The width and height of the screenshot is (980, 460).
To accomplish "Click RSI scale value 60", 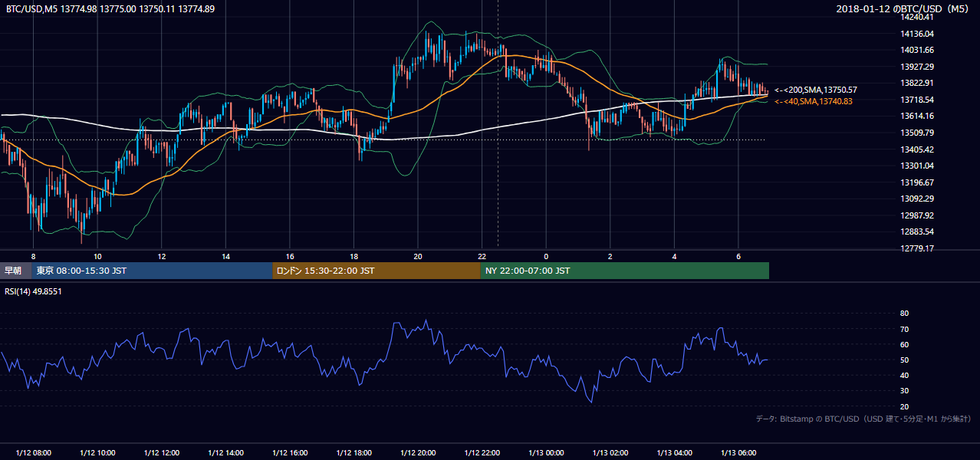I will (904, 344).
